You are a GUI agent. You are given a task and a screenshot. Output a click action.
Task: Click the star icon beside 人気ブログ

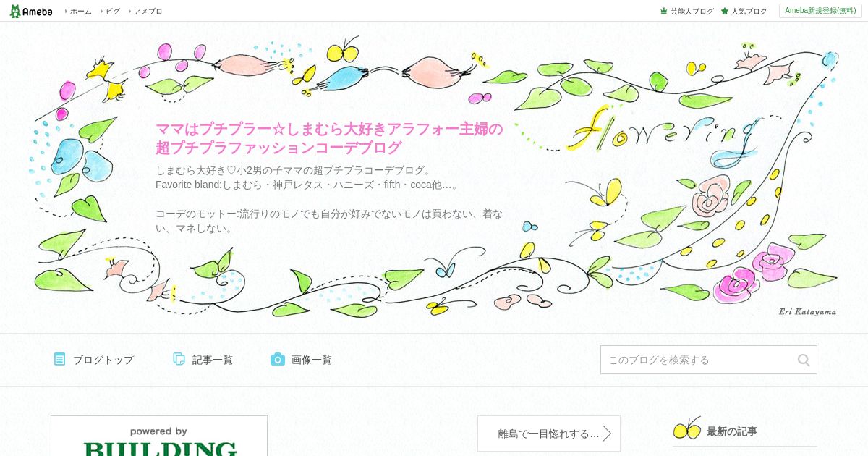pyautogui.click(x=725, y=11)
